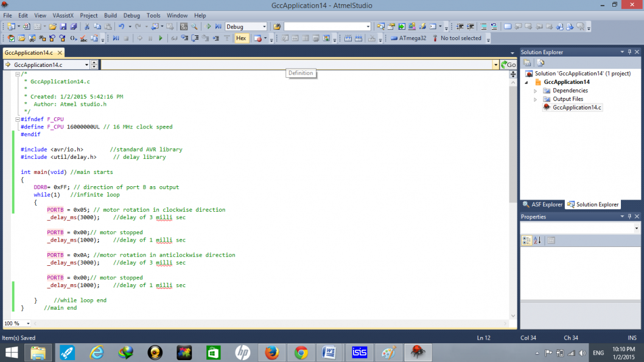Expand the Output Files tree node
The image size is (644, 362).
coord(536,99)
